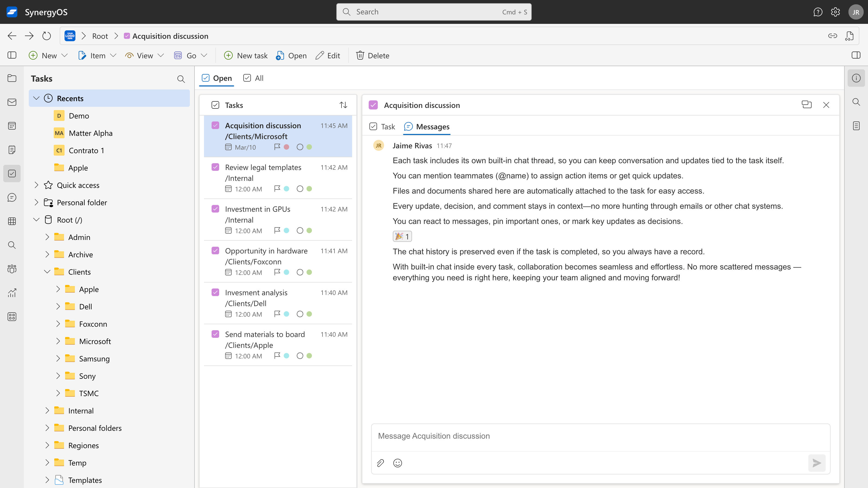Collapse the Recents section
Viewport: 868px width, 488px height.
(x=36, y=98)
